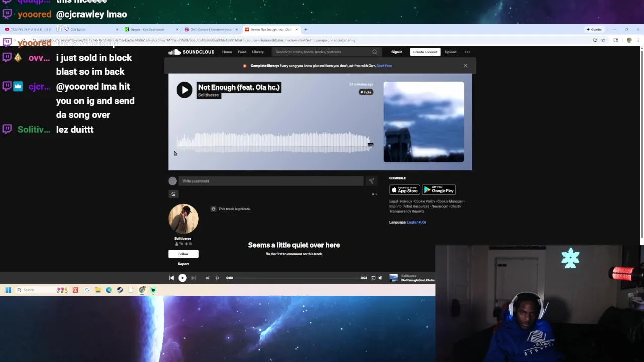The height and width of the screenshot is (362, 644).
Task: Click the previous track button in player bar
Action: tap(171, 278)
